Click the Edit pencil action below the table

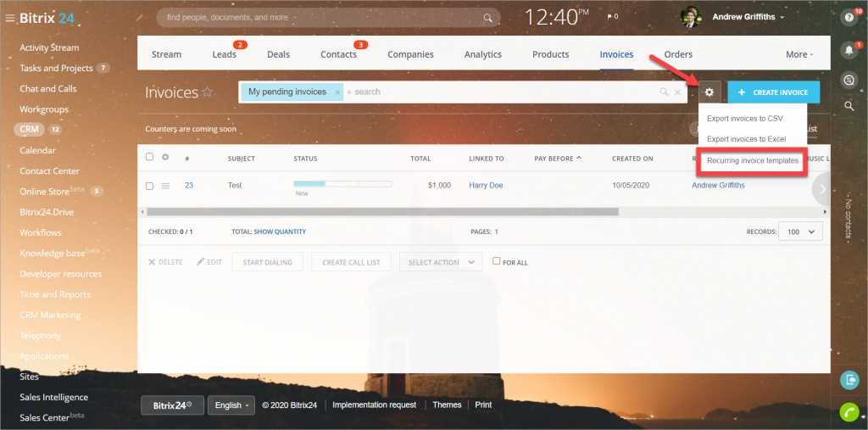pyautogui.click(x=209, y=262)
